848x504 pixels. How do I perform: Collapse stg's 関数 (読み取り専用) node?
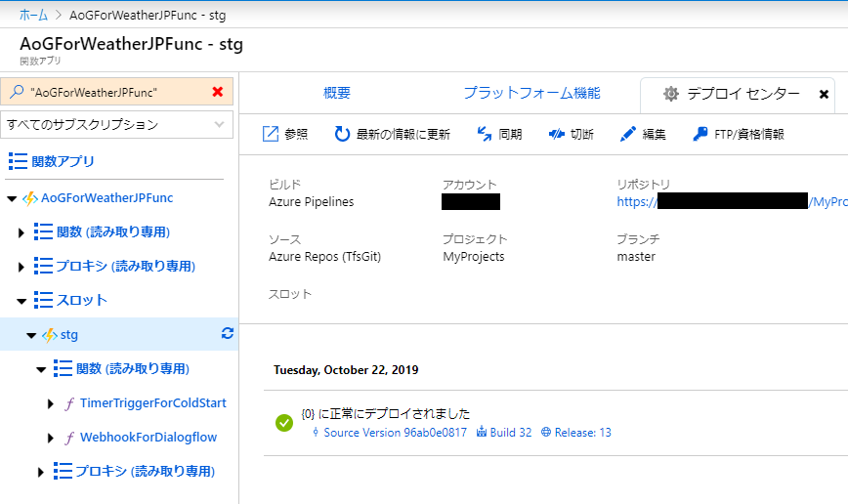pyautogui.click(x=41, y=369)
